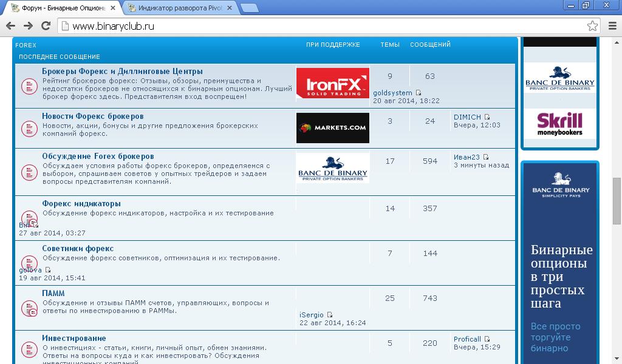Screen dimensions: 622x364
Task: Open the ПАММ forum section
Action: click(53, 293)
